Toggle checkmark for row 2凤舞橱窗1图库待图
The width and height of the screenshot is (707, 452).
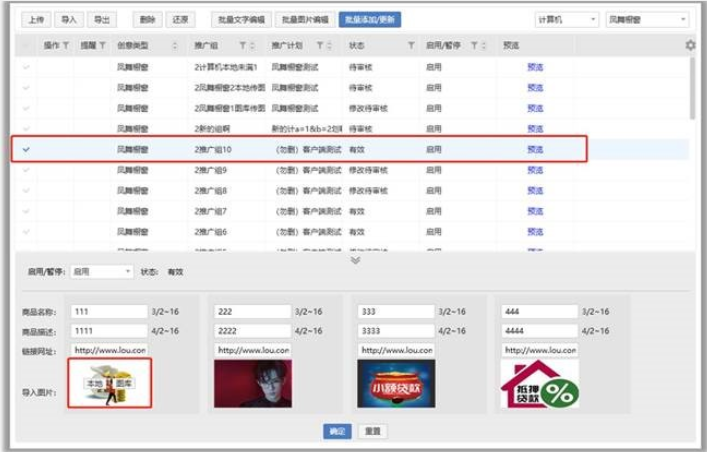[x=26, y=108]
